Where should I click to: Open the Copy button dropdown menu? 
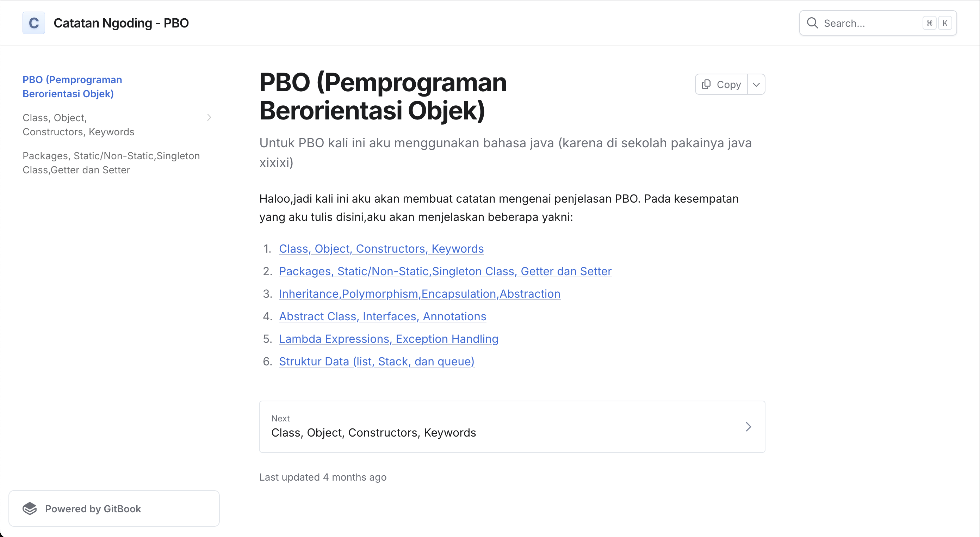coord(756,84)
